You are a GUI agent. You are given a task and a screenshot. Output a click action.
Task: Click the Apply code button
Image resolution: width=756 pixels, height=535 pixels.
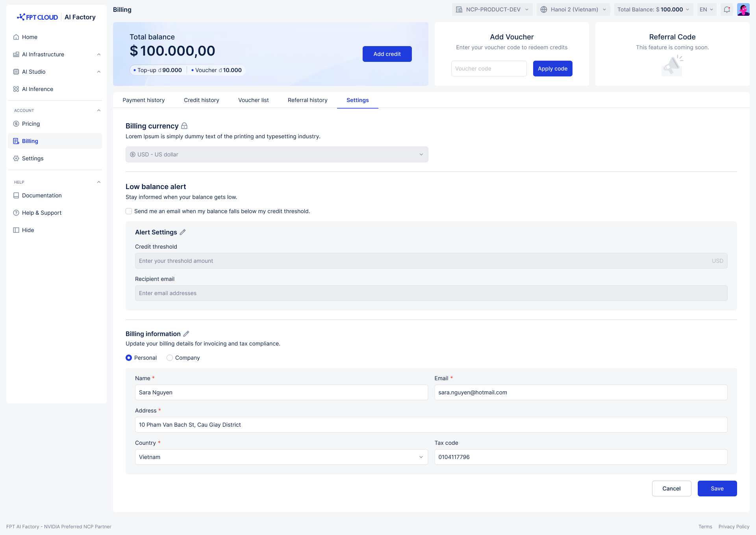[x=552, y=69]
